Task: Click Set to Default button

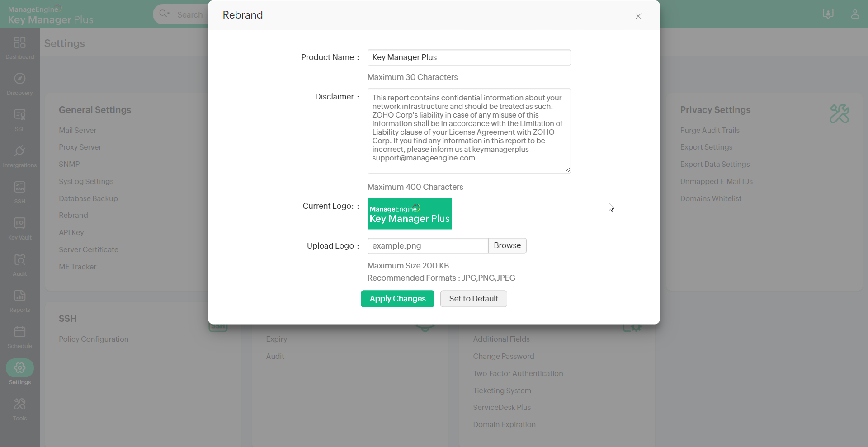Action: [474, 299]
